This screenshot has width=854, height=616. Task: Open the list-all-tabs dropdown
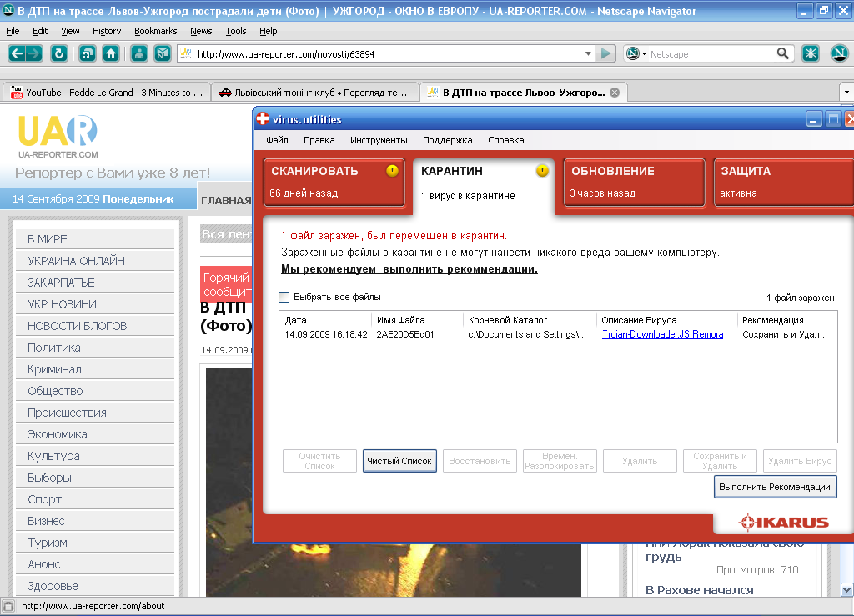(847, 93)
